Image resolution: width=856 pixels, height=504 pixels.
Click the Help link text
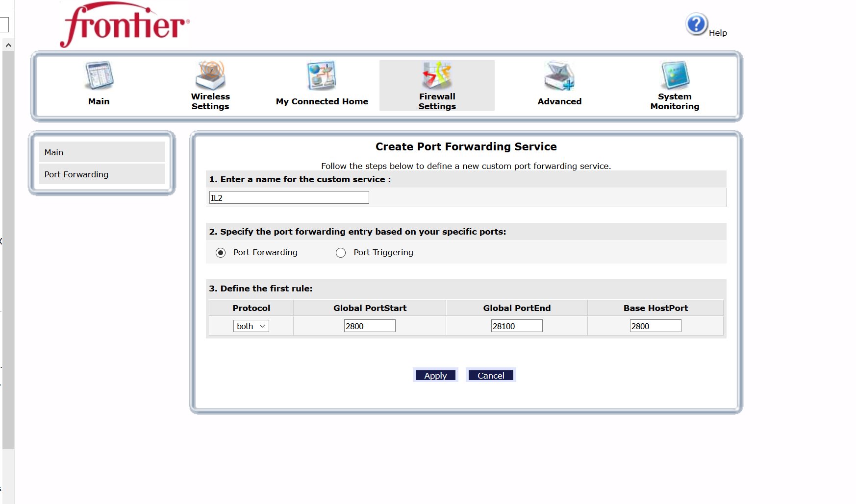[718, 33]
